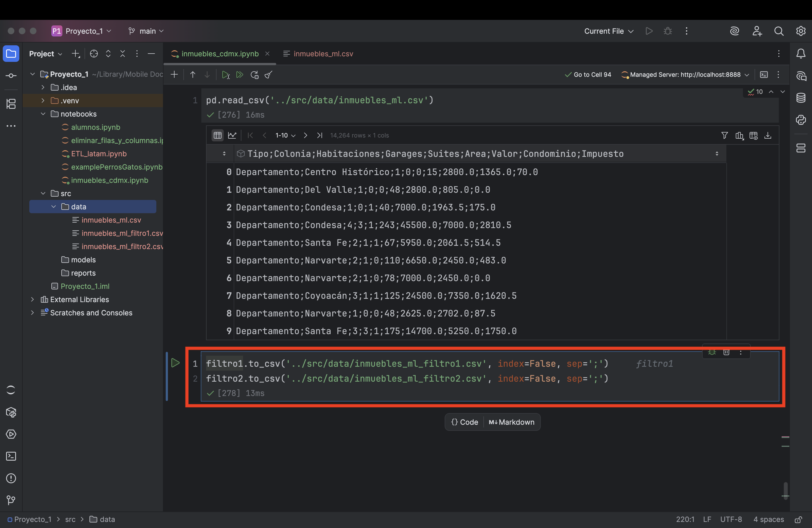Expand Scratches and Consoles node
Screen dimensions: 812x528
tap(32, 313)
